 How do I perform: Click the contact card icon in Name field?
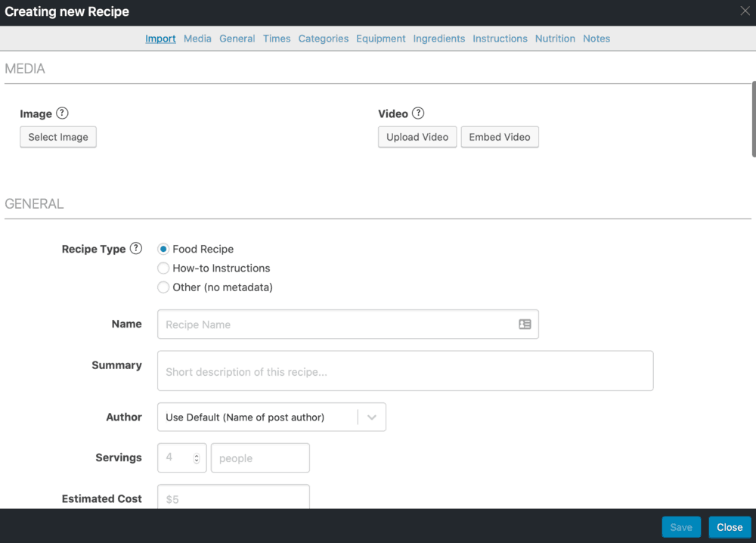click(x=525, y=324)
